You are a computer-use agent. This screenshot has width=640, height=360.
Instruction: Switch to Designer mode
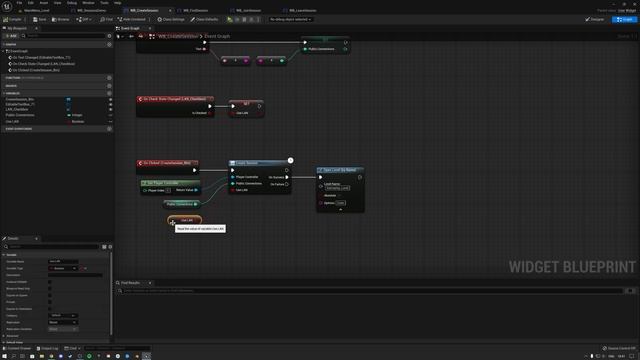595,19
